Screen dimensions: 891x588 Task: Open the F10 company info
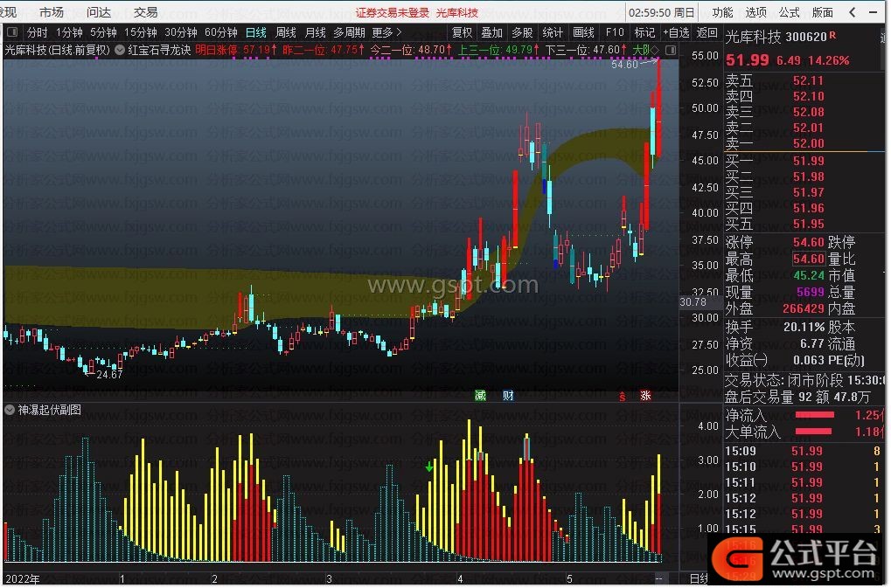click(615, 33)
